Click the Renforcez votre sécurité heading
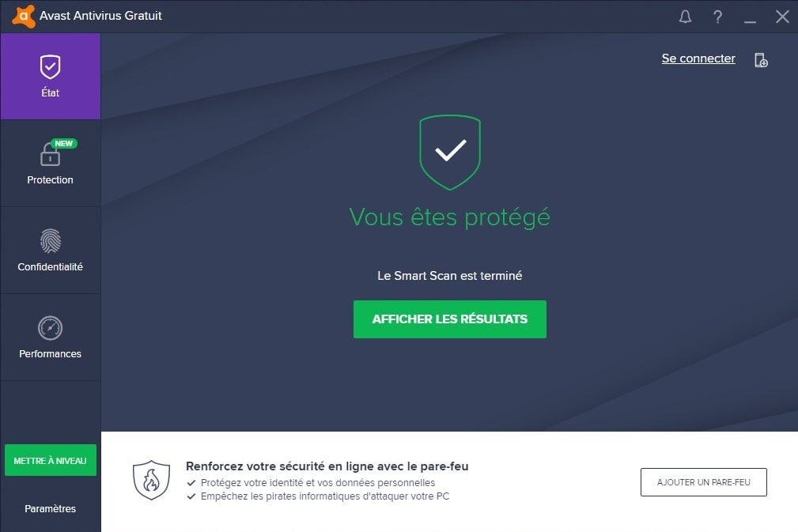Image resolution: width=798 pixels, height=532 pixels. (x=327, y=466)
